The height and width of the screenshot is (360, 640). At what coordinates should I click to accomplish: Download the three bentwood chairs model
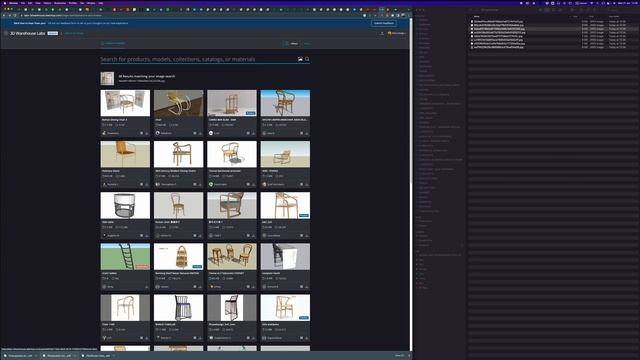click(253, 287)
